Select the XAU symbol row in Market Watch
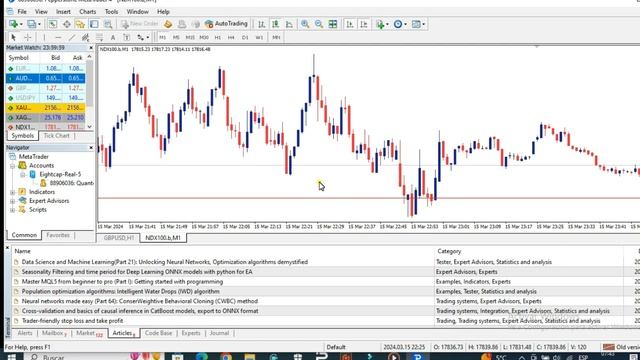This screenshot has width=640, height=360. tap(45, 108)
